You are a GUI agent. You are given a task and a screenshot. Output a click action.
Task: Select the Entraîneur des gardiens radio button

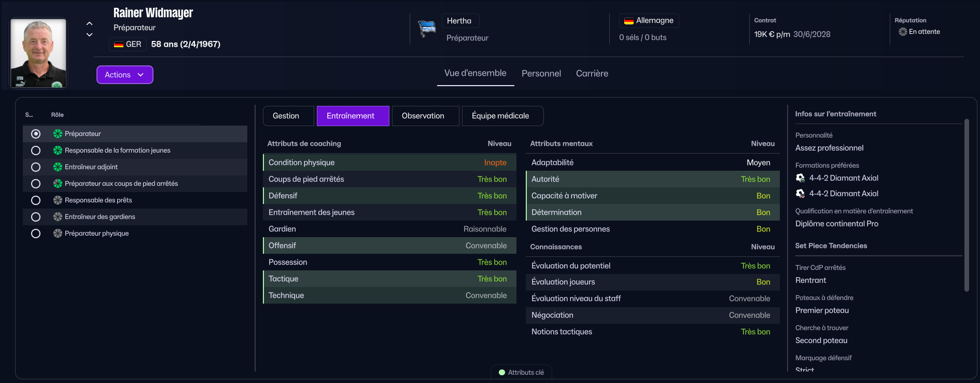point(36,217)
